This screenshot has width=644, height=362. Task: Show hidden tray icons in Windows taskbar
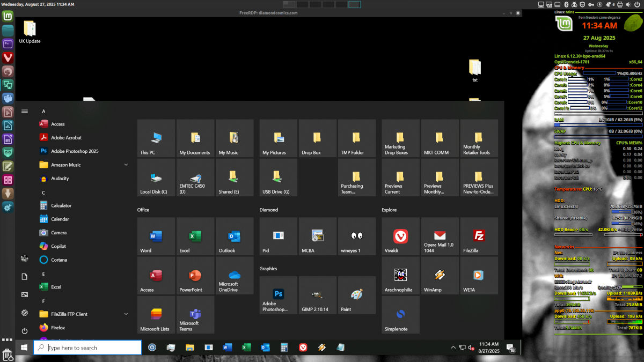pos(453,348)
